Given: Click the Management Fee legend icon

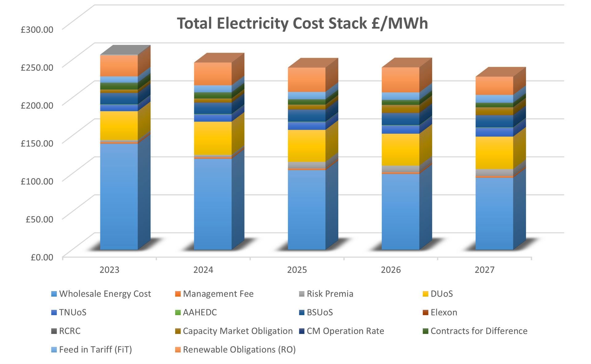Looking at the screenshot, I should click(178, 294).
